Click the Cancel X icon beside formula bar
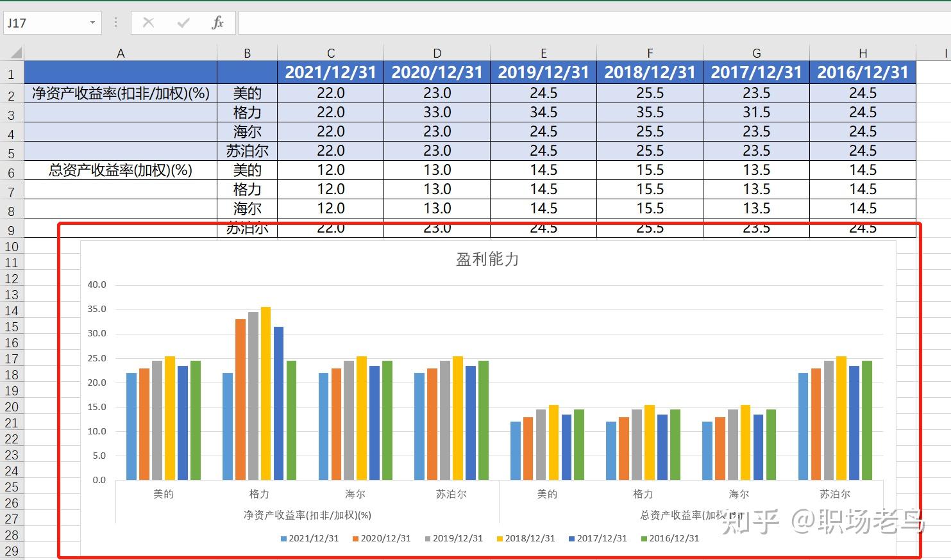The image size is (951, 560). [148, 22]
